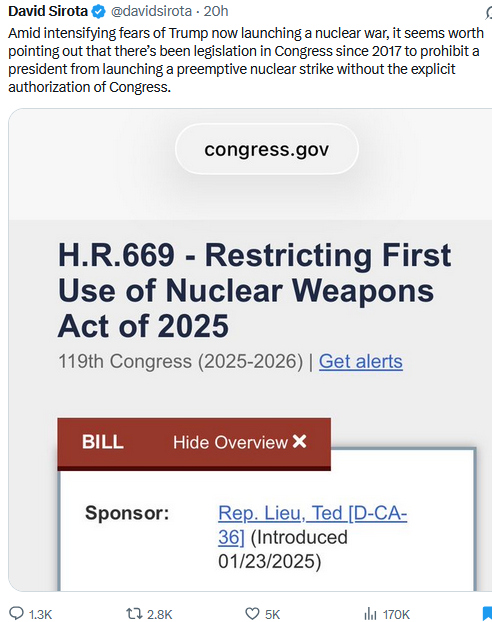This screenshot has width=492, height=622.
Task: Click the Get alerts link
Action: coord(361,361)
